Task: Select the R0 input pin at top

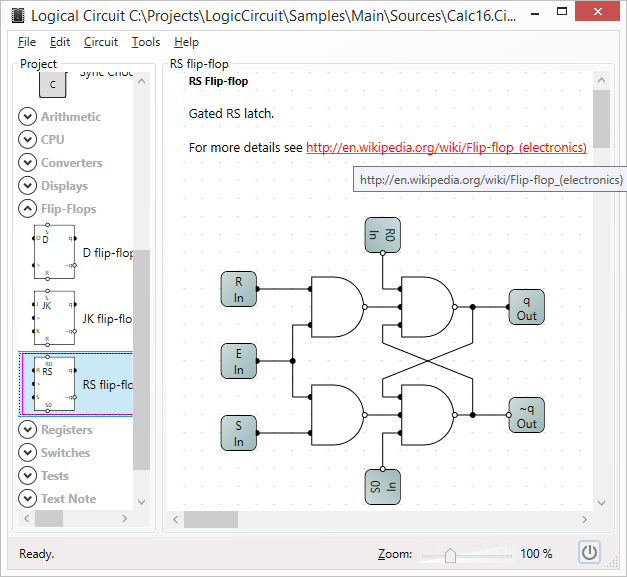Action: pos(383,235)
